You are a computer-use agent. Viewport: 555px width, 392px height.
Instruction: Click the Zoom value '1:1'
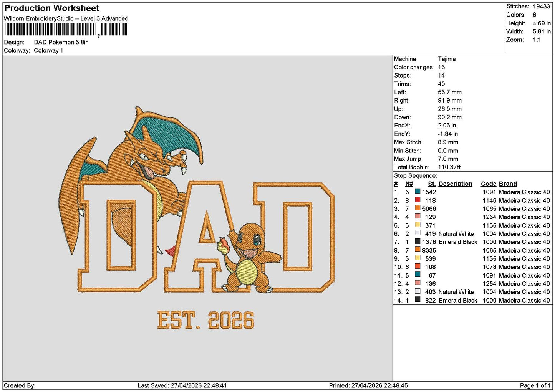[x=537, y=40]
